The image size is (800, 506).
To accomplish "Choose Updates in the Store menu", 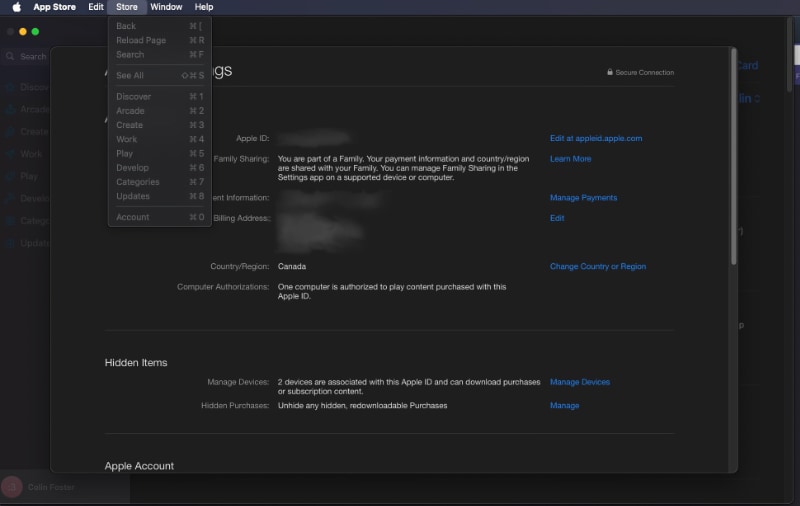I will click(x=160, y=196).
